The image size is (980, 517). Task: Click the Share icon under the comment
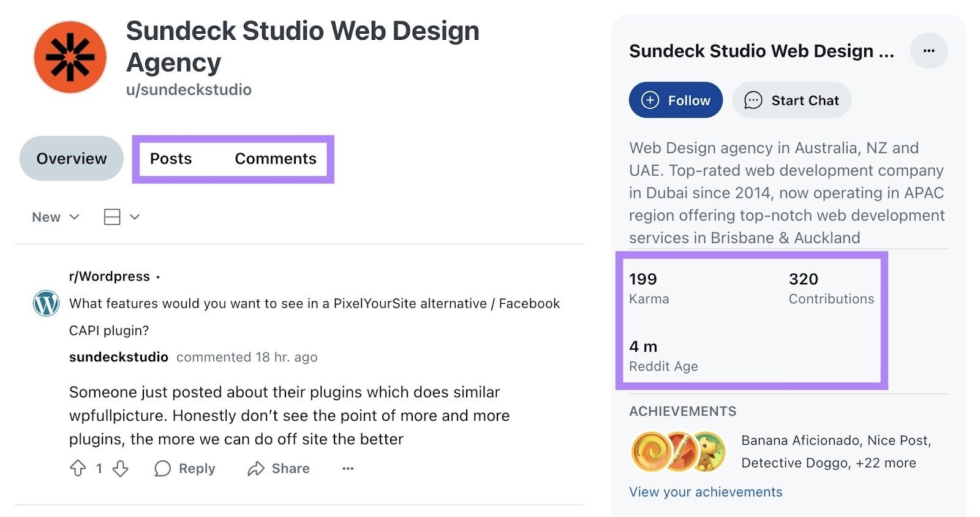pyautogui.click(x=257, y=469)
